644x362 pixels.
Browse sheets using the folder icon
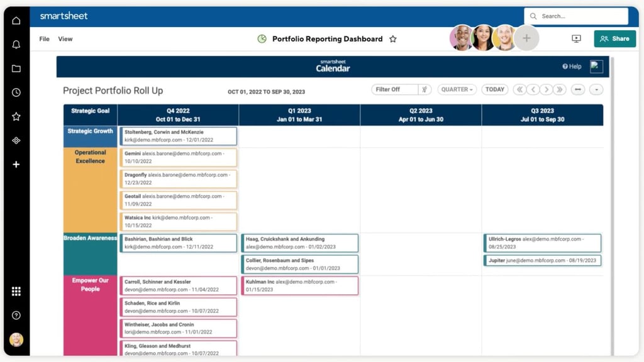[x=16, y=68]
